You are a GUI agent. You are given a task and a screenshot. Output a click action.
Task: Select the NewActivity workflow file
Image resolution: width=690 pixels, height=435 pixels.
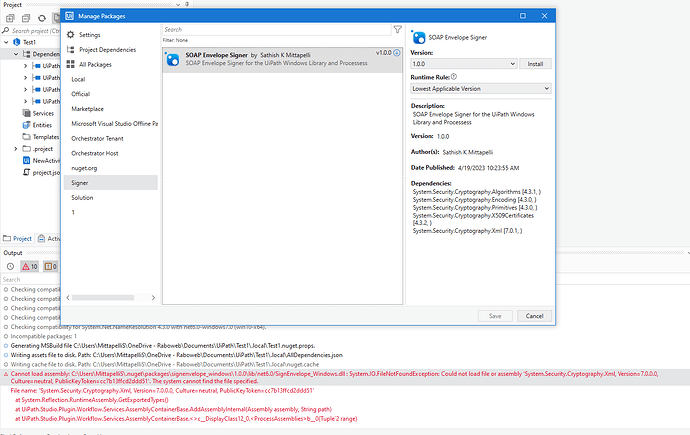point(46,161)
